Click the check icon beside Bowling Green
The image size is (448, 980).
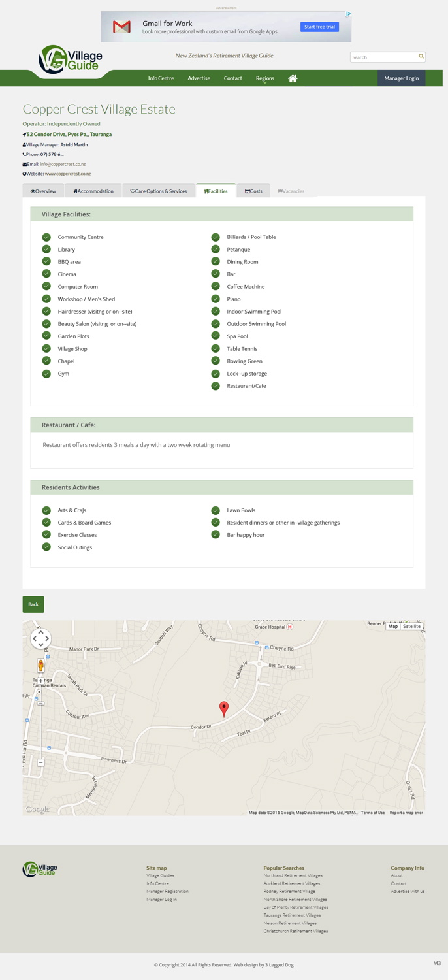pos(216,361)
